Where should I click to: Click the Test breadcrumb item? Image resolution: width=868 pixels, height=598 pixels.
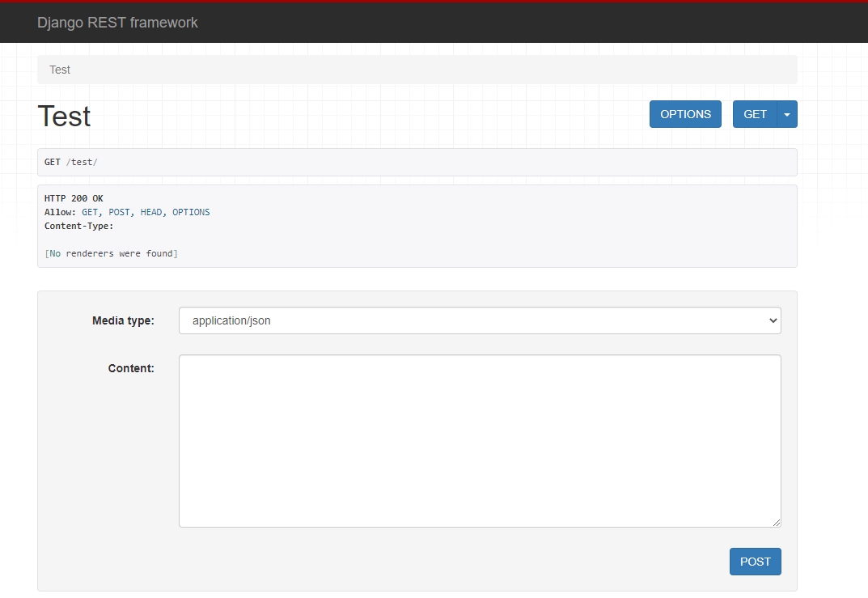60,70
